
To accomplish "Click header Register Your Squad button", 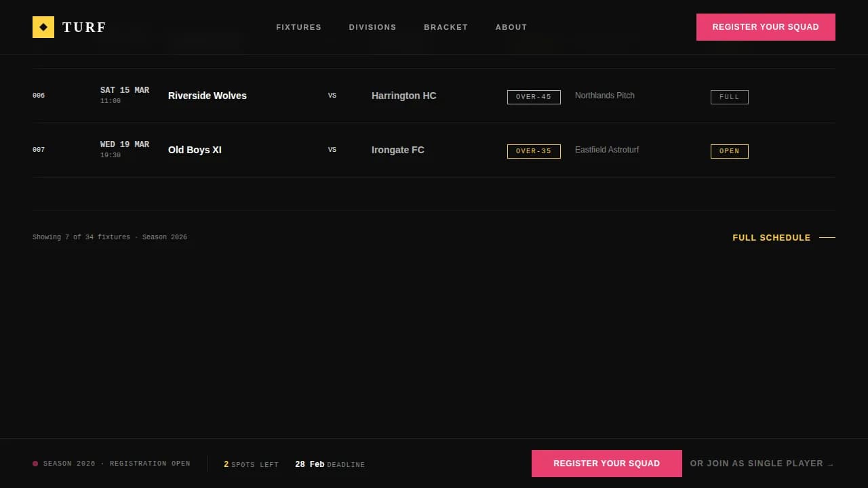I will click(765, 27).
